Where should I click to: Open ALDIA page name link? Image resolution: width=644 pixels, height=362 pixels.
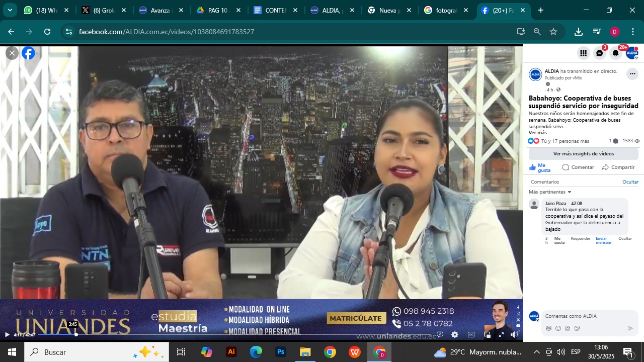click(551, 71)
